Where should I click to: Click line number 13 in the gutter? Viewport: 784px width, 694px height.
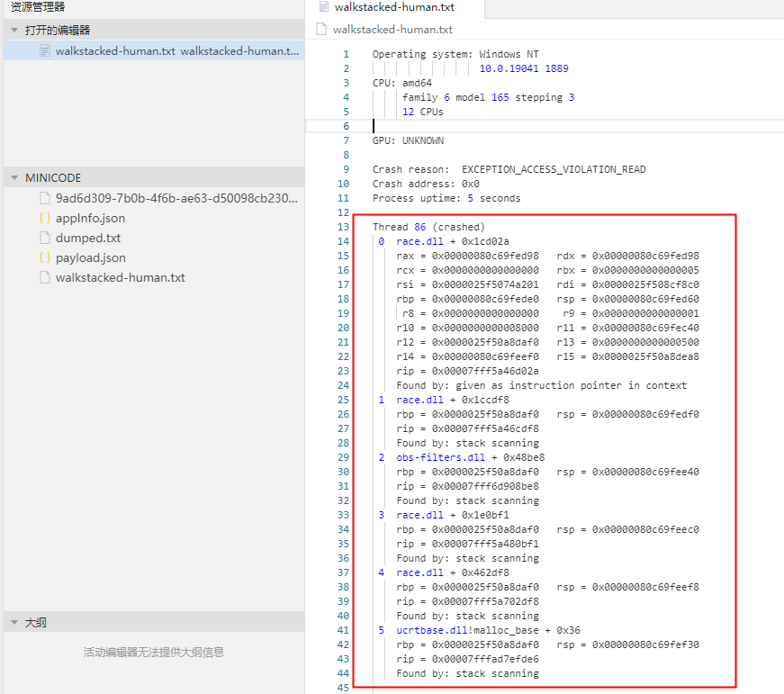(x=343, y=227)
